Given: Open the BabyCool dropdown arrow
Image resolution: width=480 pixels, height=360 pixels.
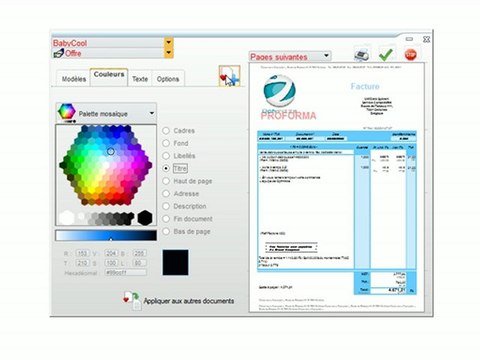Looking at the screenshot, I should (169, 42).
